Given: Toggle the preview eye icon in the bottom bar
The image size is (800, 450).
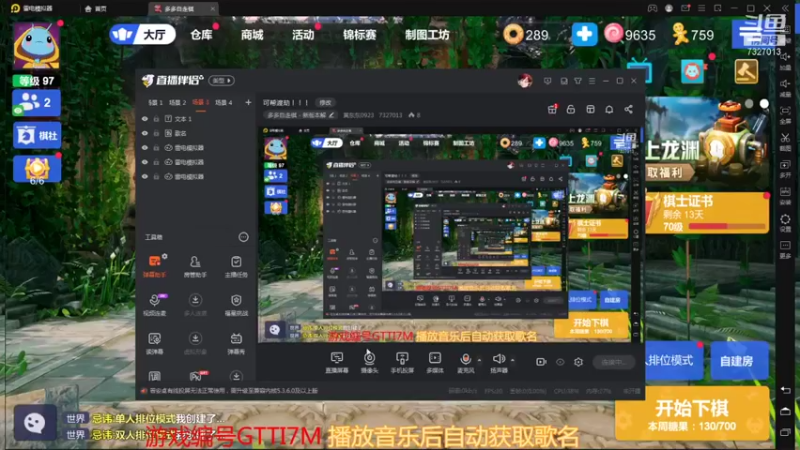Looking at the screenshot, I should pos(560,362).
